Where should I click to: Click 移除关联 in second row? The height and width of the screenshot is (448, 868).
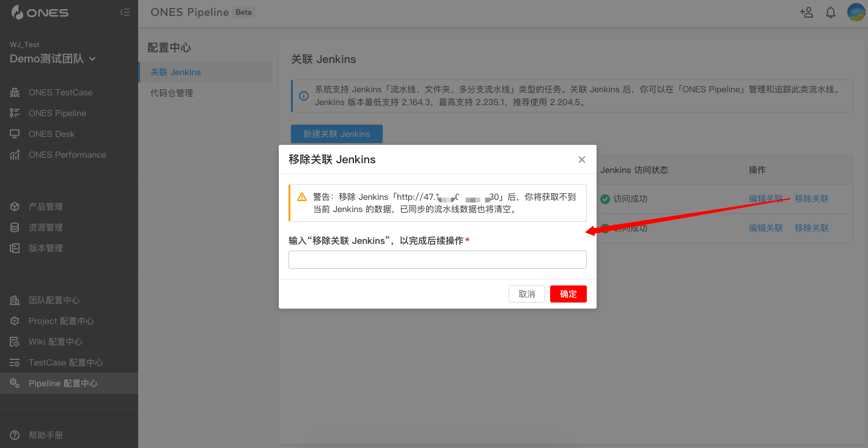(x=812, y=228)
